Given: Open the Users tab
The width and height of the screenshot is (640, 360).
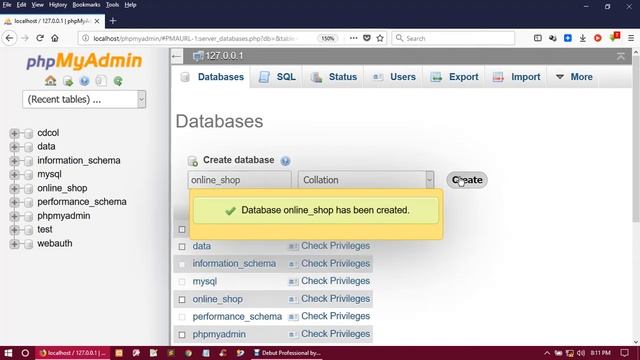Looking at the screenshot, I should (394, 77).
